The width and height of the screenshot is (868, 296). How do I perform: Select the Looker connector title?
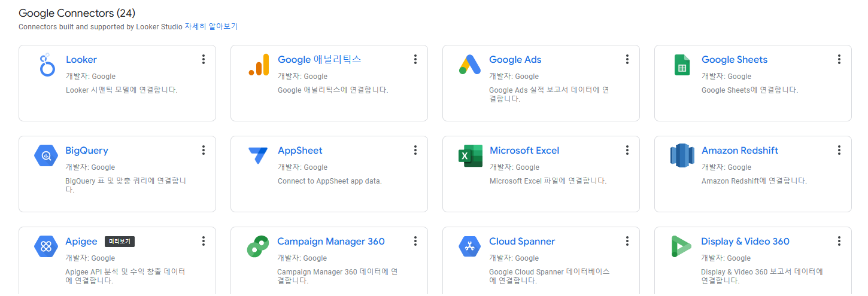81,60
